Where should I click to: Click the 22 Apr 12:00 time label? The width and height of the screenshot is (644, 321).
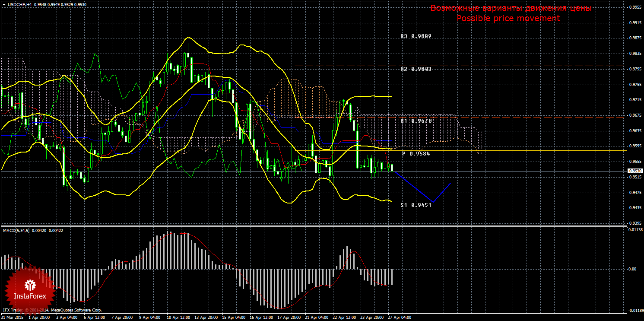(344, 318)
